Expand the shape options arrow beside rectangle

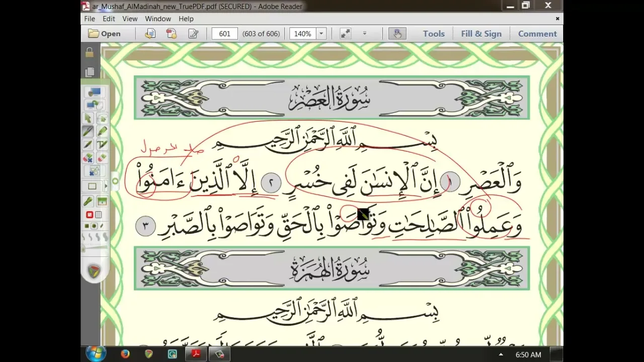105,187
